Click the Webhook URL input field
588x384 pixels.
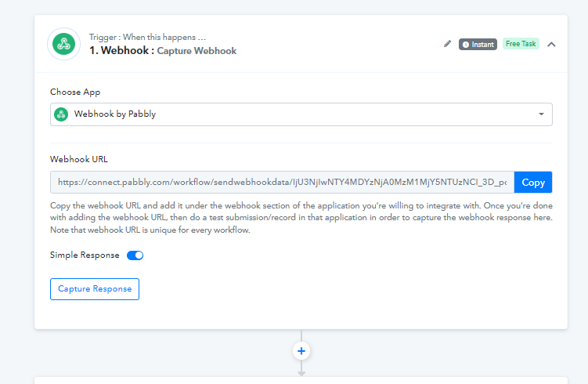coord(282,183)
